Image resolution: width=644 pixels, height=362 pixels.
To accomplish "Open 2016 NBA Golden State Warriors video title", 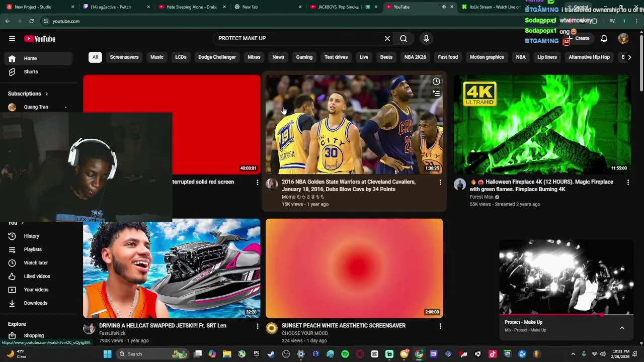I will [349, 186].
